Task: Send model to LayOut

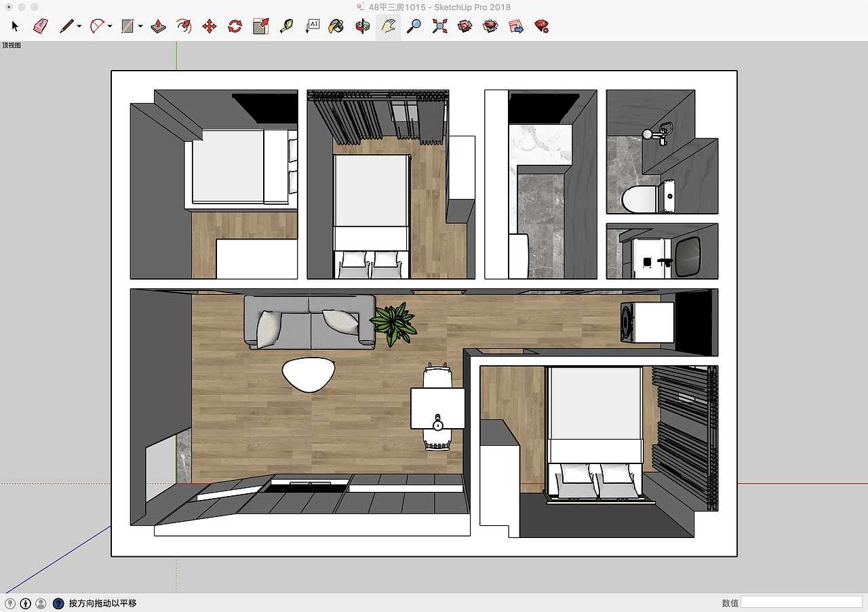Action: (516, 26)
